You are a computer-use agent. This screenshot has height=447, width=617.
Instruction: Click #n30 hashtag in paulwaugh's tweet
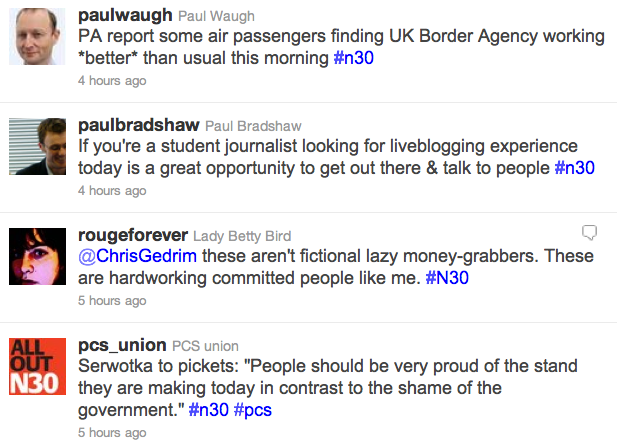pyautogui.click(x=356, y=59)
